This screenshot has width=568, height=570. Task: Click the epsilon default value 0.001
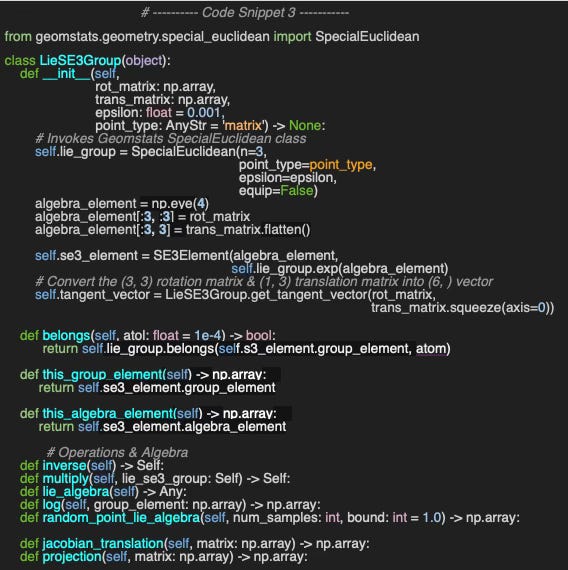click(x=204, y=113)
